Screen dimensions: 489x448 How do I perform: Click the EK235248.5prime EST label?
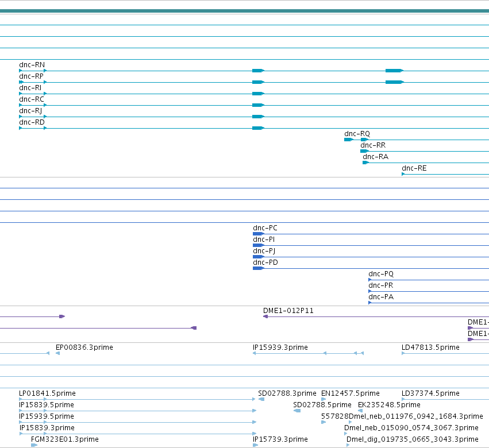click(389, 405)
